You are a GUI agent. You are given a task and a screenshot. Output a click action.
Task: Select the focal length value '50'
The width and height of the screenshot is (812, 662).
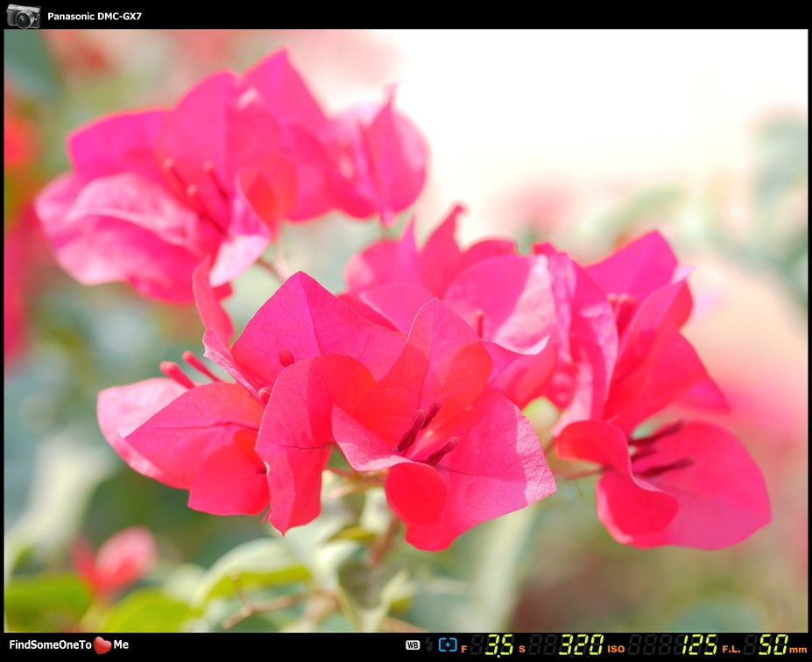[773, 644]
